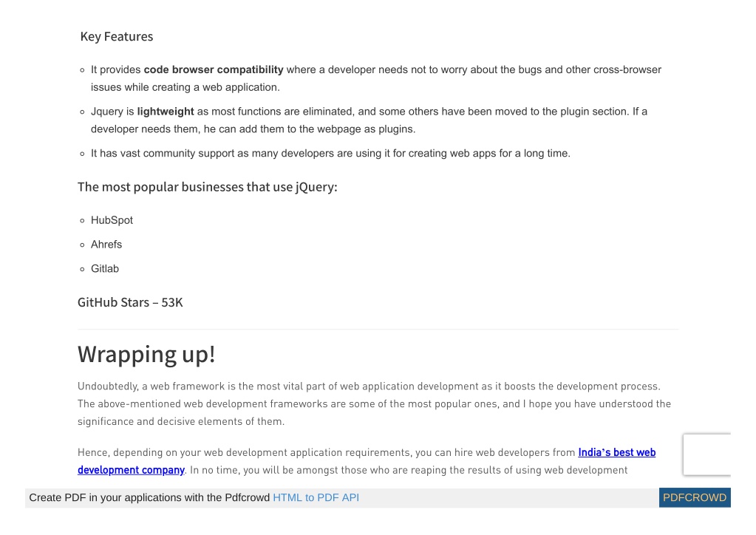
Task: Click the bullet marker beside HubSpot
Action: click(82, 221)
